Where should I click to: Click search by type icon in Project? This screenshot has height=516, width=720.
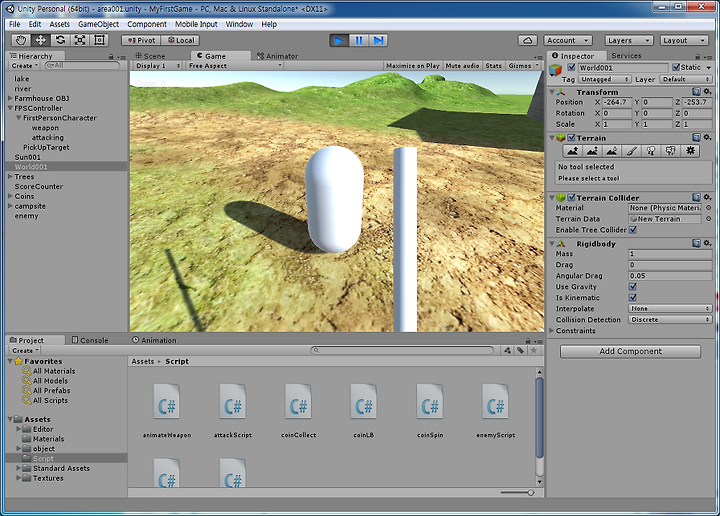(x=507, y=350)
